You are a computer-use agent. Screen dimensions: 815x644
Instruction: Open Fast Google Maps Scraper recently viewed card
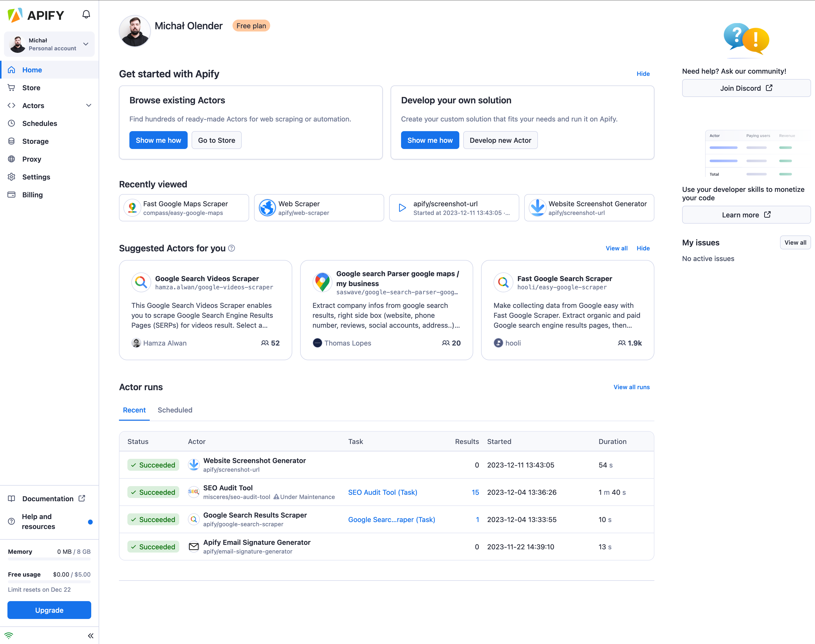click(184, 208)
